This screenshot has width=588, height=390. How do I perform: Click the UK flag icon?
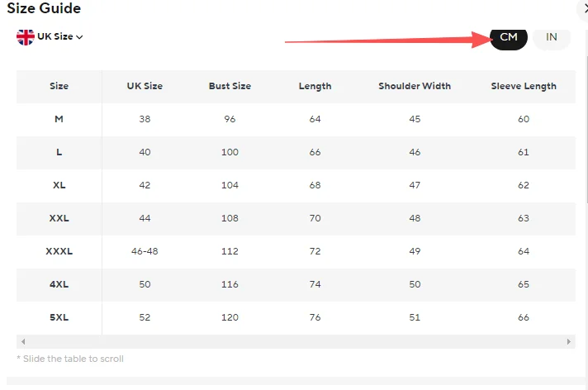click(x=26, y=37)
